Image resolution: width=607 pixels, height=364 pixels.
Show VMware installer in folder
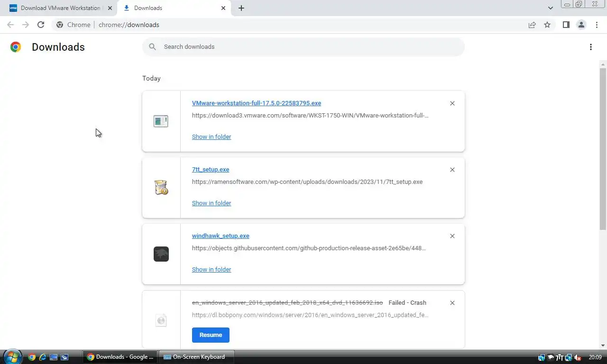point(212,137)
